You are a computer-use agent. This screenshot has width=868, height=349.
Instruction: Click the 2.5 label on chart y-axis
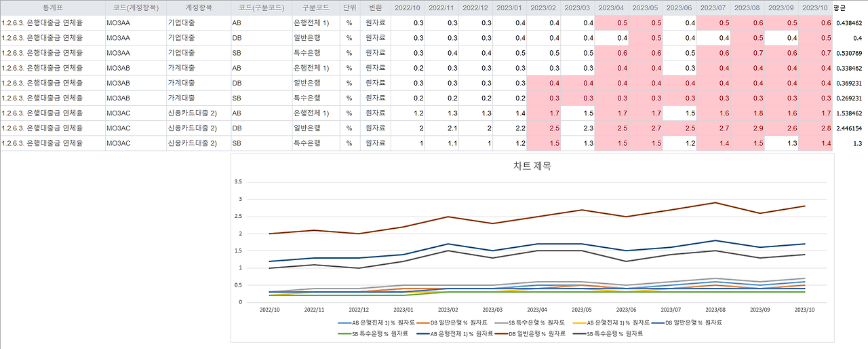pos(237,217)
